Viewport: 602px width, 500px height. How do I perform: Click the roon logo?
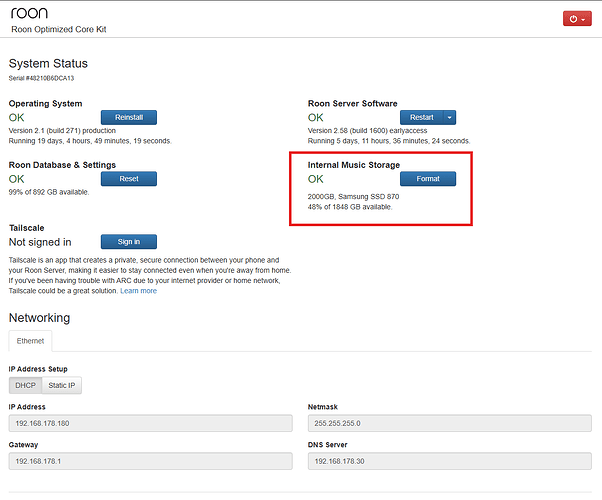(28, 13)
